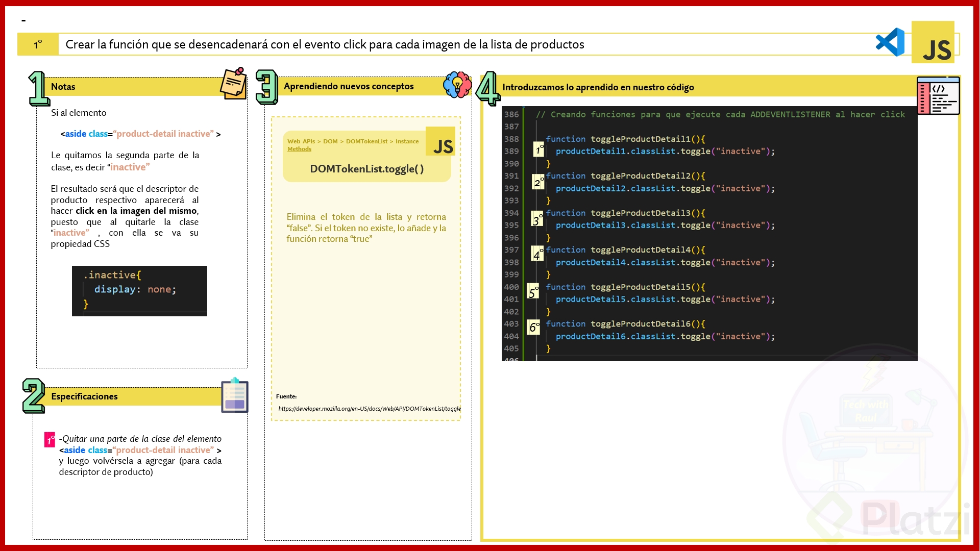Screen dimensions: 980x551
Task: Click 'Quitar una parte de la clase' text
Action: click(x=140, y=439)
